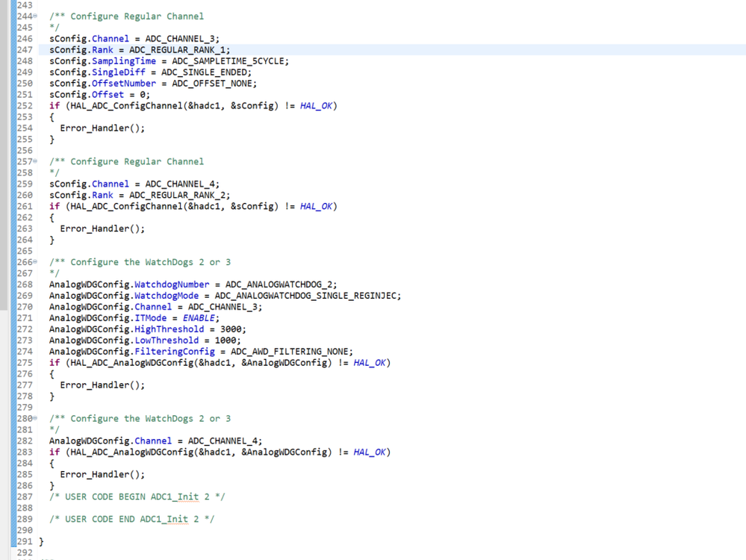The width and height of the screenshot is (746, 560).
Task: Click the Configure Regular Channel comment on line 244
Action: click(x=126, y=16)
